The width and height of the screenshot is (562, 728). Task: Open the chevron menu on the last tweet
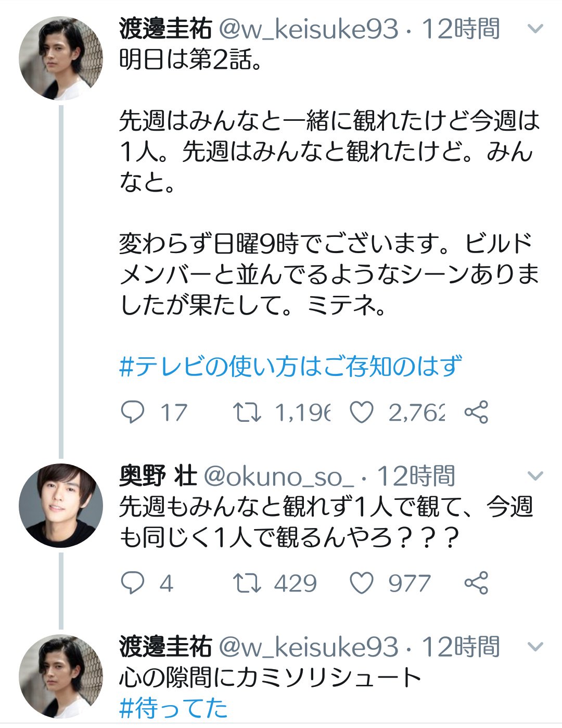coord(535,647)
